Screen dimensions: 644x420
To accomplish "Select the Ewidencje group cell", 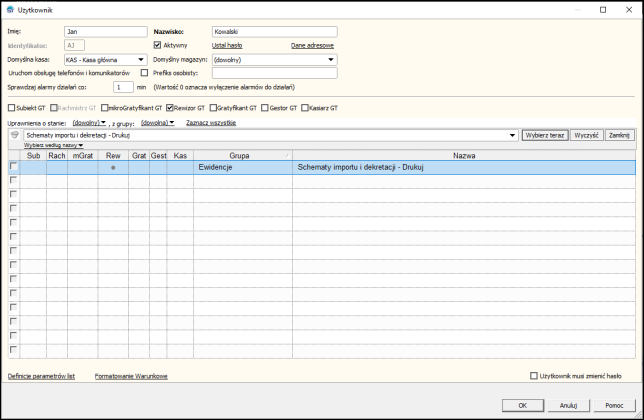I will 243,168.
